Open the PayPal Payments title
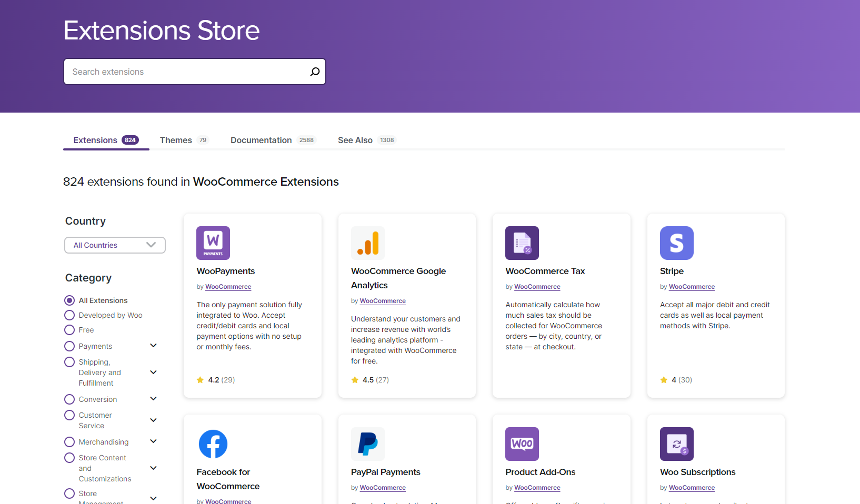 coord(386,472)
